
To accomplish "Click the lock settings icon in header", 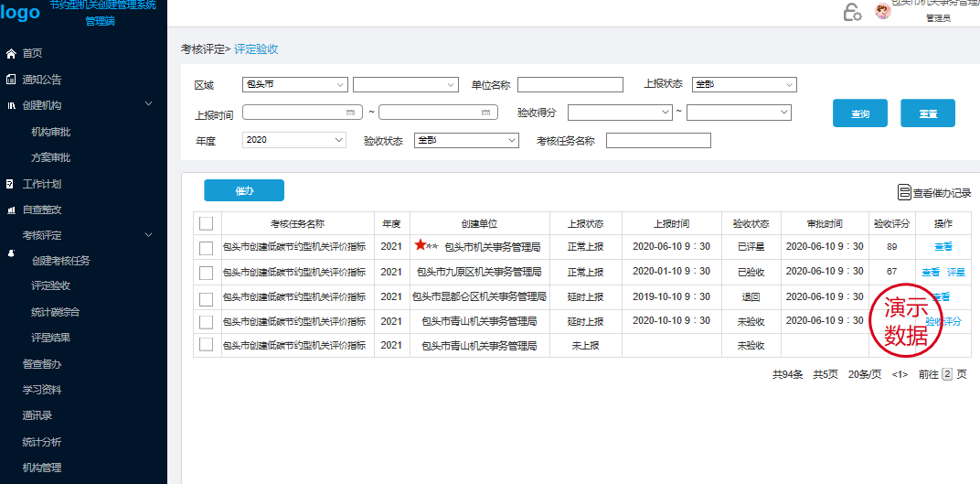I will click(x=851, y=12).
